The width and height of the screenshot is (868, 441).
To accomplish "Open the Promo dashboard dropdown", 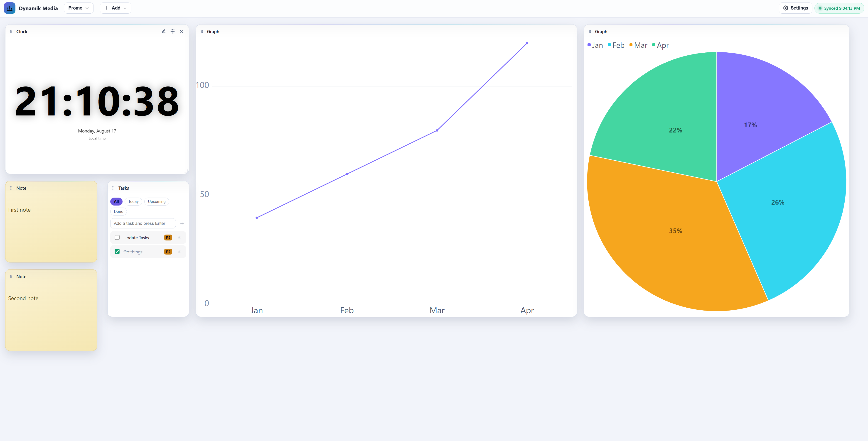I will pos(79,8).
